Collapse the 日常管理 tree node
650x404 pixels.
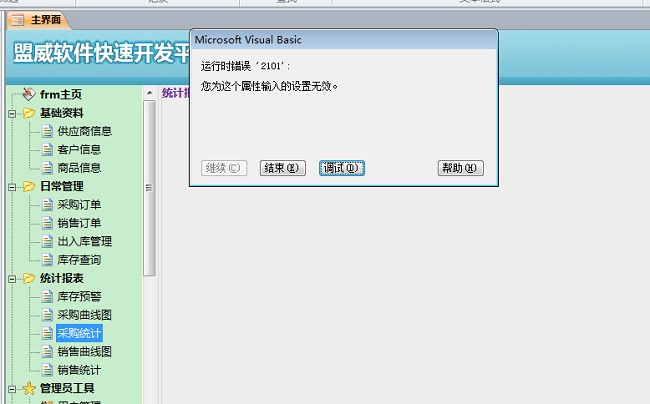[12, 187]
